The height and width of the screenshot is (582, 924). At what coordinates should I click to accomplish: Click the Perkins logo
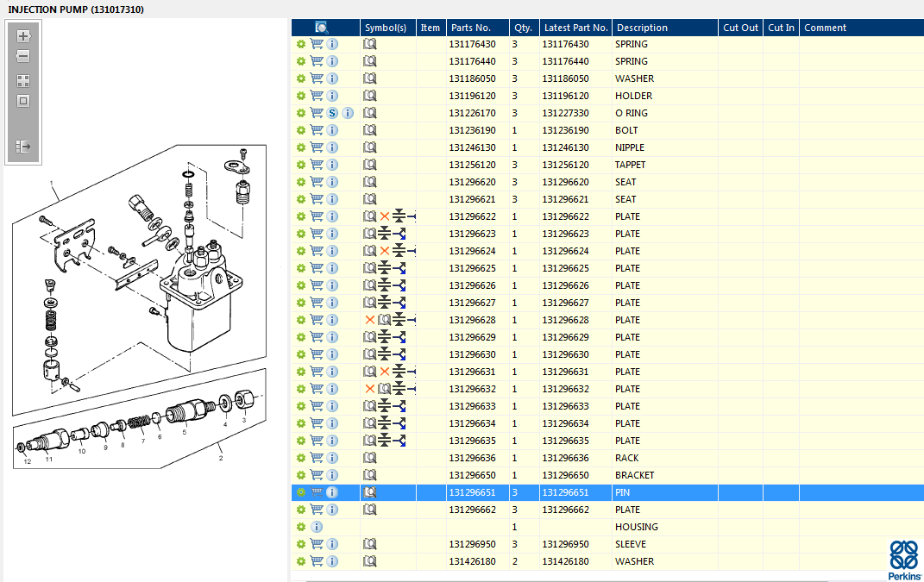tap(903, 560)
